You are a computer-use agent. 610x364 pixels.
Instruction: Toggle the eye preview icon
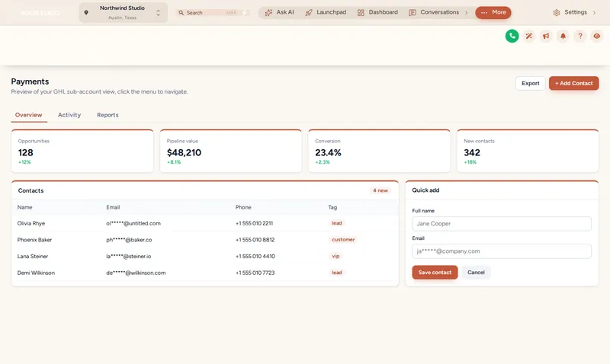(x=597, y=36)
